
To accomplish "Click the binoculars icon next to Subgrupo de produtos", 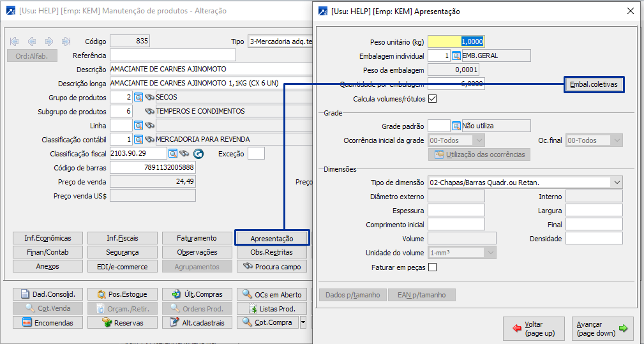I will (149, 111).
